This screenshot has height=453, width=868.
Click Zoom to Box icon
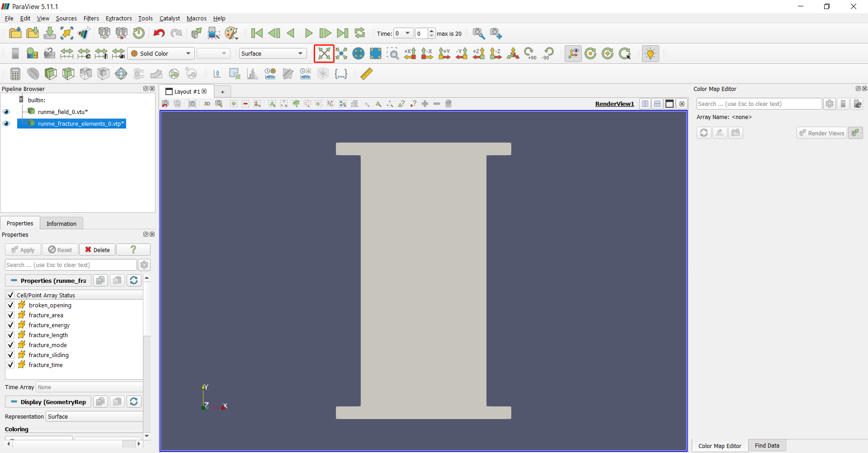tap(393, 53)
